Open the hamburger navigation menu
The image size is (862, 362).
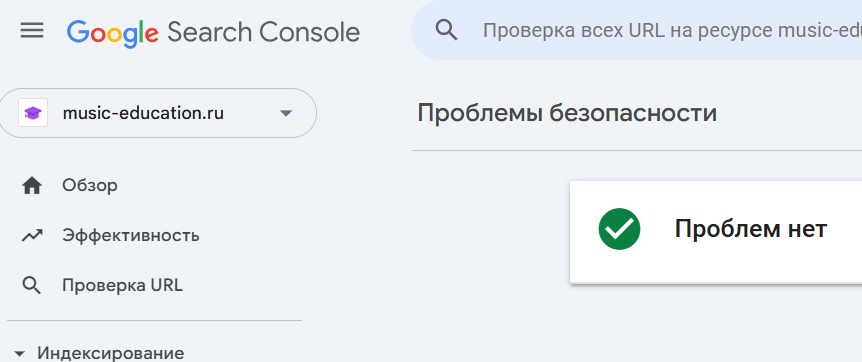click(x=32, y=30)
